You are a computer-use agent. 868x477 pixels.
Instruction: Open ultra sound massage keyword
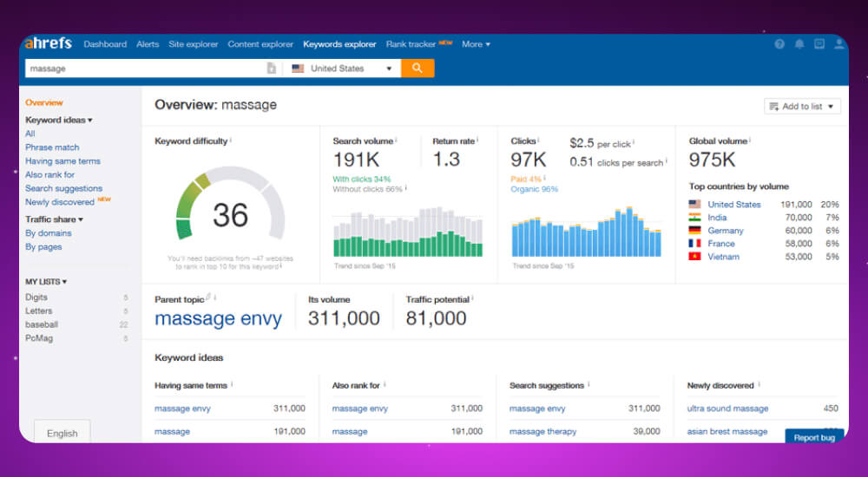(x=727, y=408)
